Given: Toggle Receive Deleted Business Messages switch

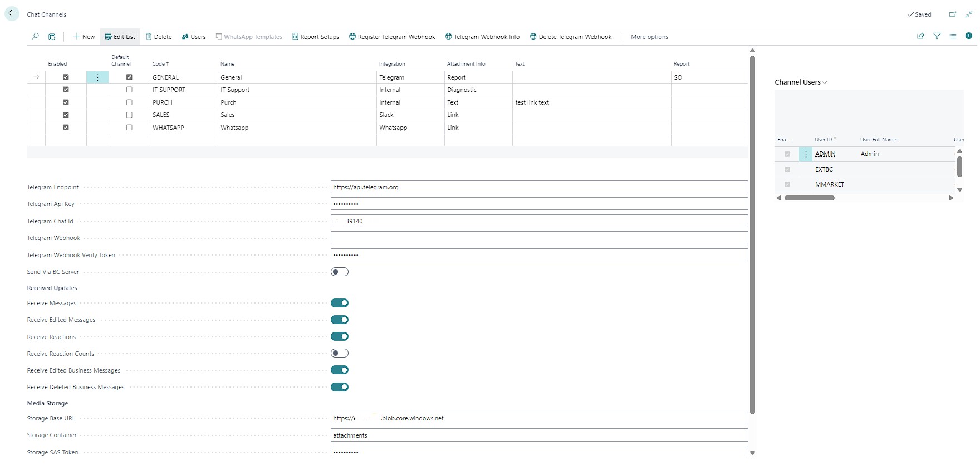Looking at the screenshot, I should [x=340, y=387].
